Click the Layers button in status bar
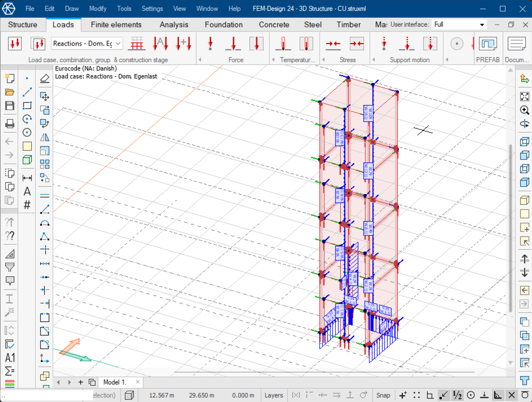This screenshot has width=532, height=402. pyautogui.click(x=274, y=395)
